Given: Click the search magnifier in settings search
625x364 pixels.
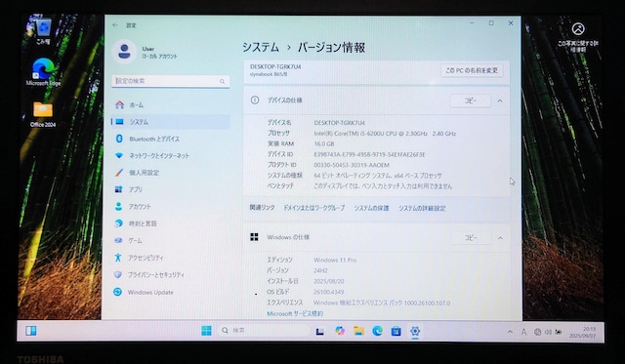Looking at the screenshot, I should pyautogui.click(x=222, y=82).
